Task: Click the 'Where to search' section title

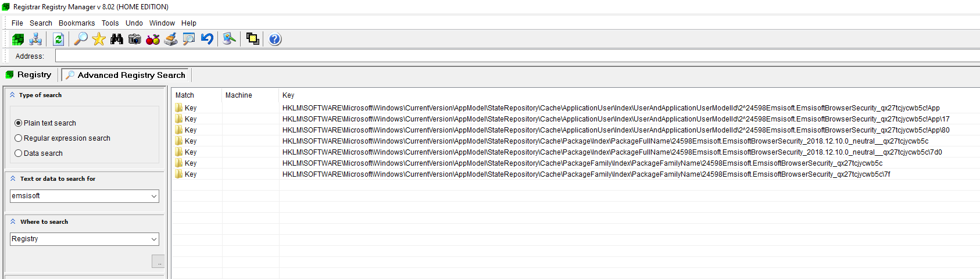Action: tap(44, 221)
